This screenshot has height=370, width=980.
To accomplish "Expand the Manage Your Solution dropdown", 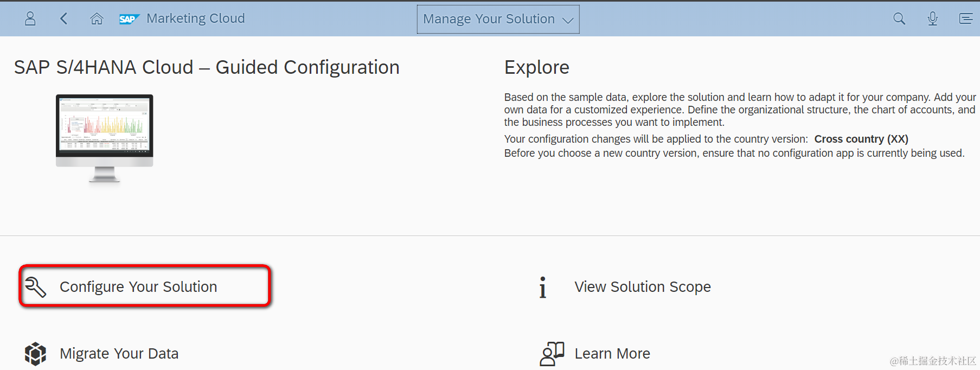I will tap(498, 19).
